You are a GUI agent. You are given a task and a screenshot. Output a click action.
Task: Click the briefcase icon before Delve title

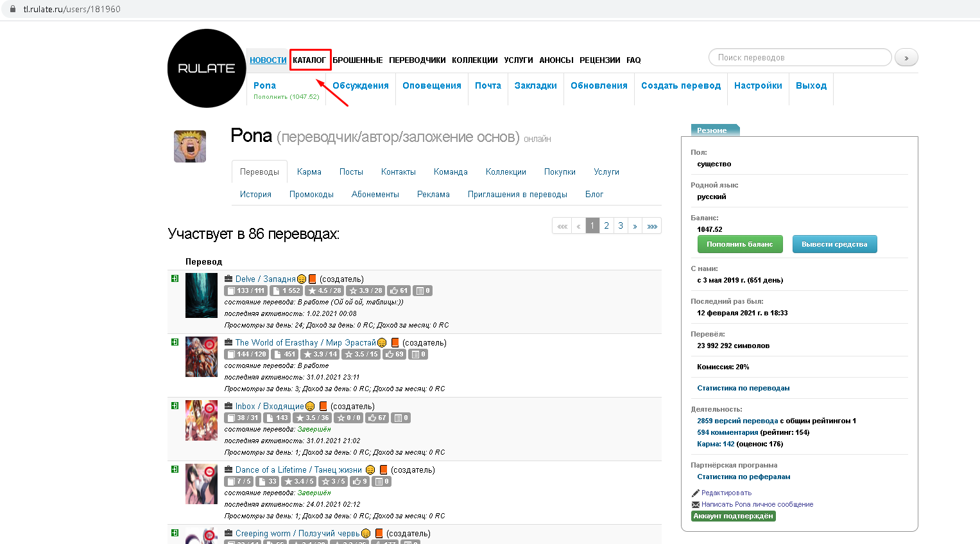click(228, 279)
